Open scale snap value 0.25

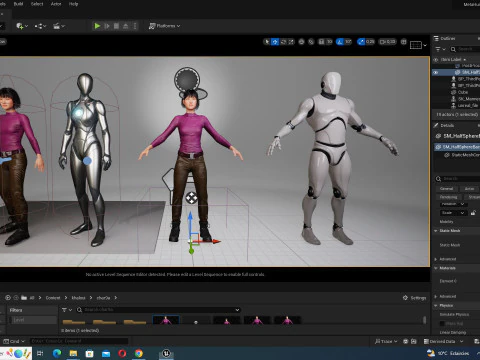point(370,42)
